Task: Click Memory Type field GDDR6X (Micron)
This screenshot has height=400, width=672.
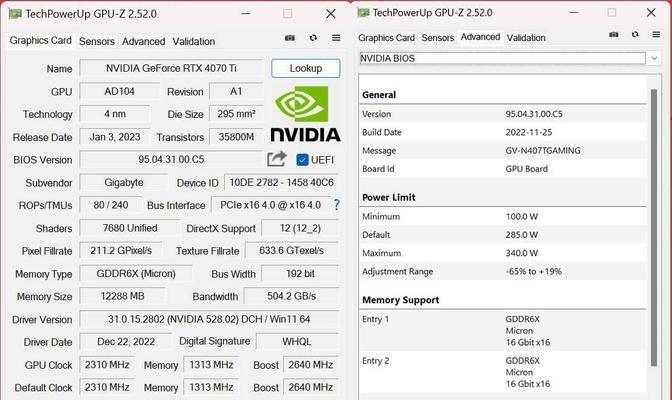Action: point(136,274)
